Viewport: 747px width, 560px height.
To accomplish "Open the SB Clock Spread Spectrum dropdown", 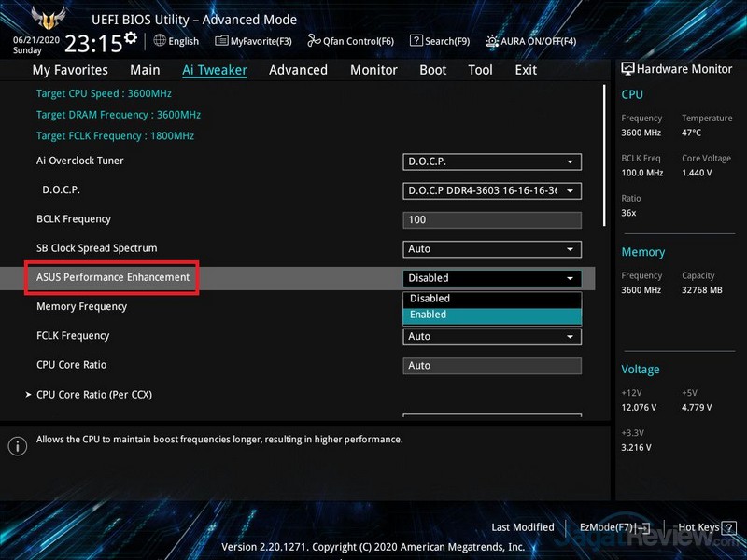I will click(x=492, y=249).
